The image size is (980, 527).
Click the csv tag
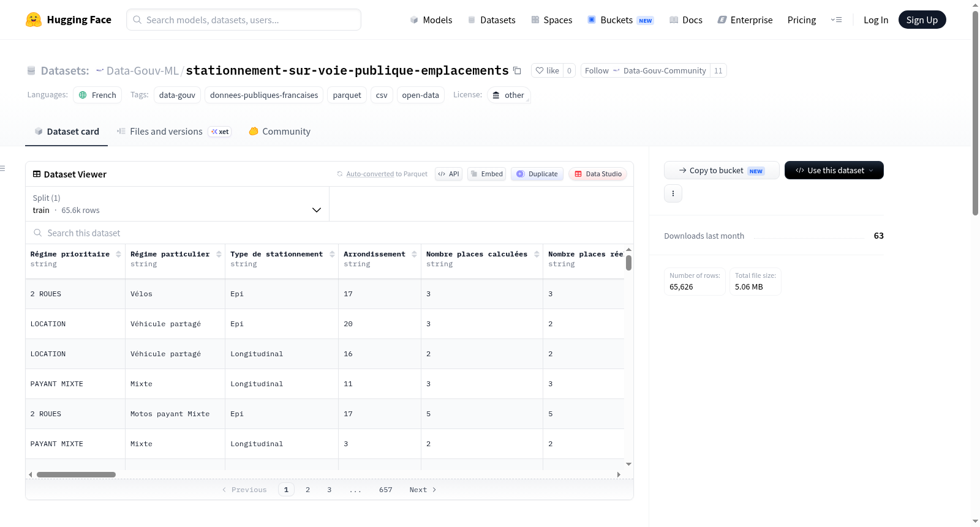[x=382, y=95]
